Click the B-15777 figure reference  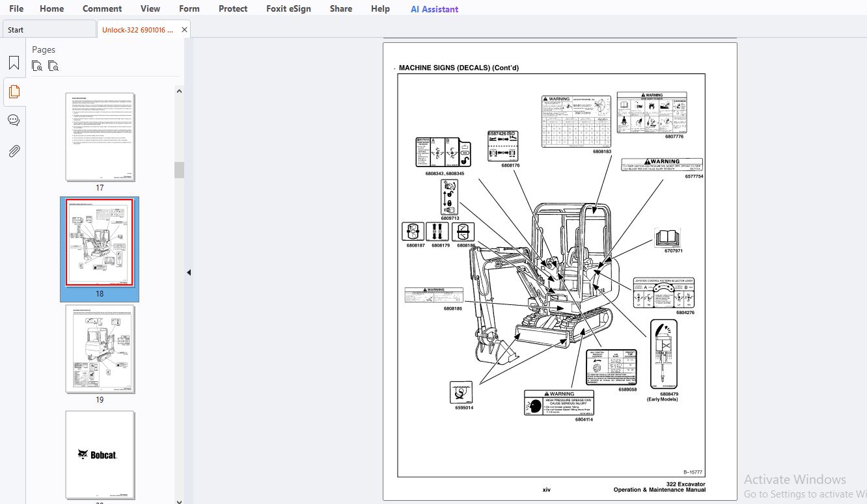click(693, 472)
